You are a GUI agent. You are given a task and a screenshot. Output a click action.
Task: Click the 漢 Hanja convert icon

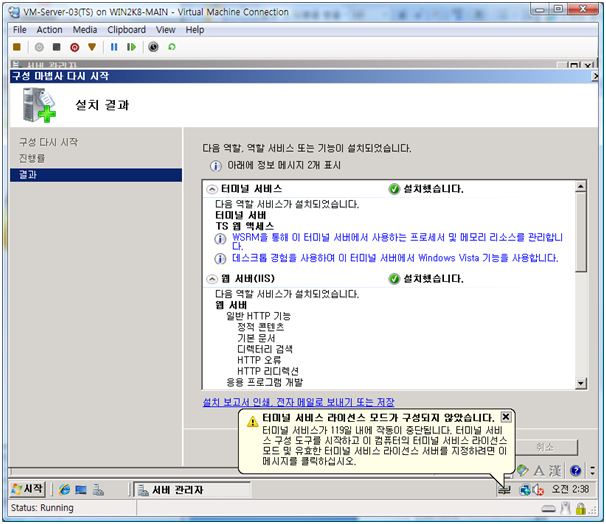(x=555, y=470)
